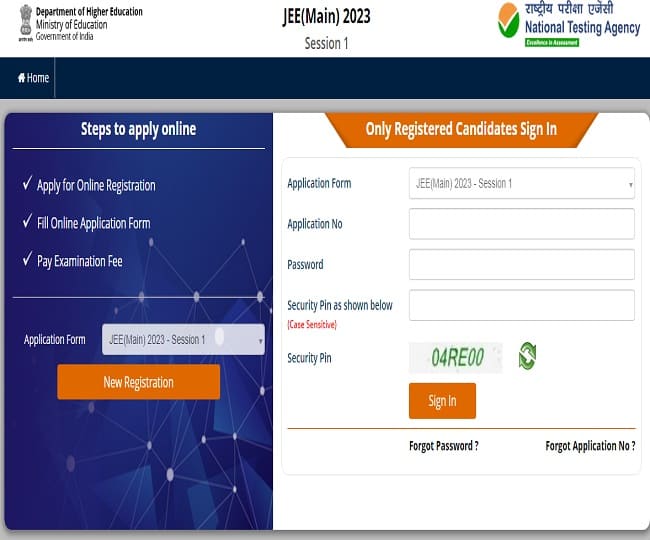Viewport: 650px width, 540px height.
Task: Open the Application Form dropdown in sign-in panel
Action: coord(521,183)
